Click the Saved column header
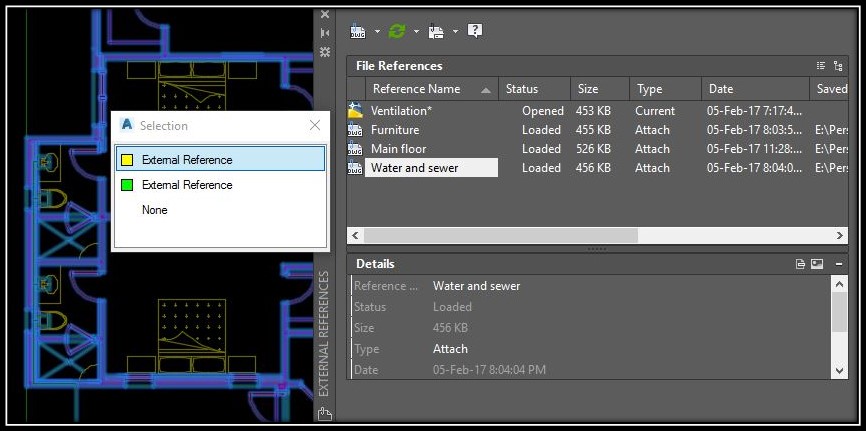Image resolution: width=866 pixels, height=431 pixels. [830, 89]
